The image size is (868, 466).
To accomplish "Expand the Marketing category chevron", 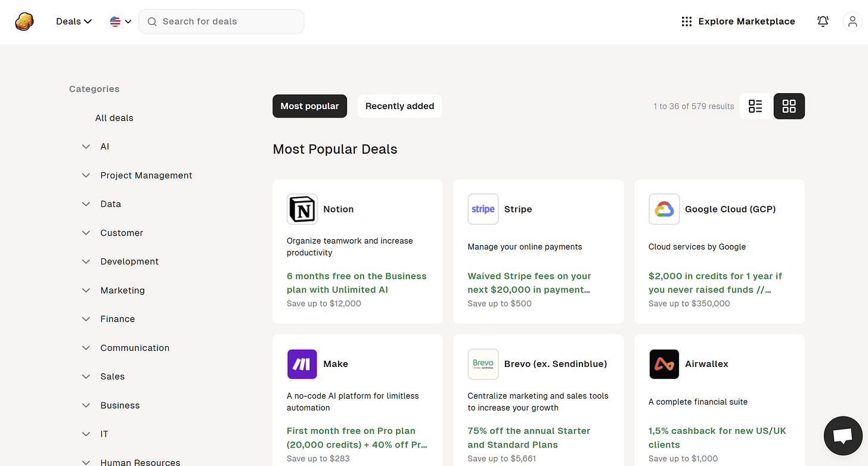I will 86,291.
